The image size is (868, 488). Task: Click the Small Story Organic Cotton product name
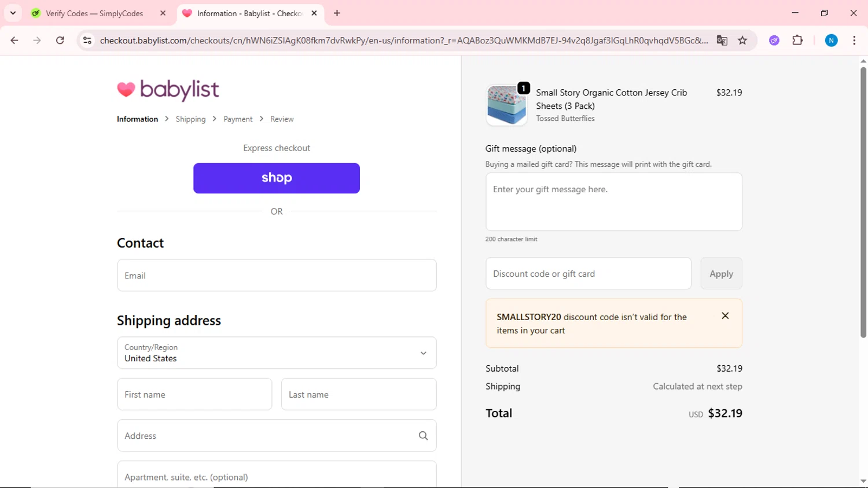coord(612,99)
